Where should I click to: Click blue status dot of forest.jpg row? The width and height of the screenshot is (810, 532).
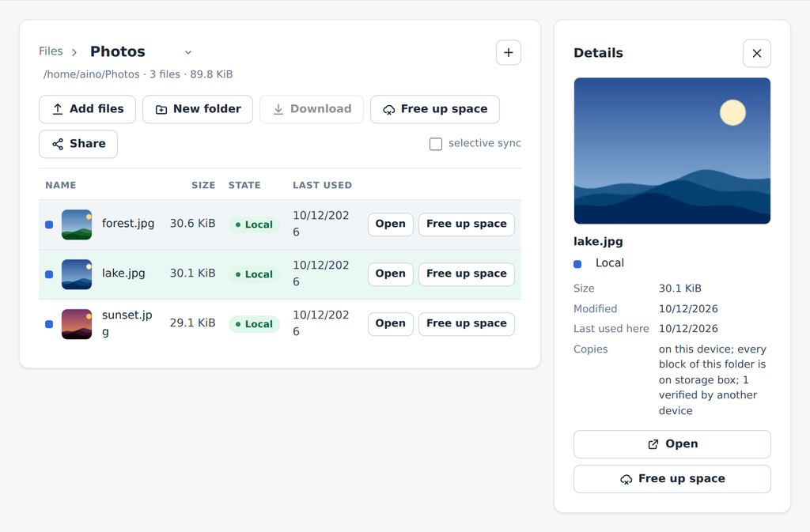point(49,224)
